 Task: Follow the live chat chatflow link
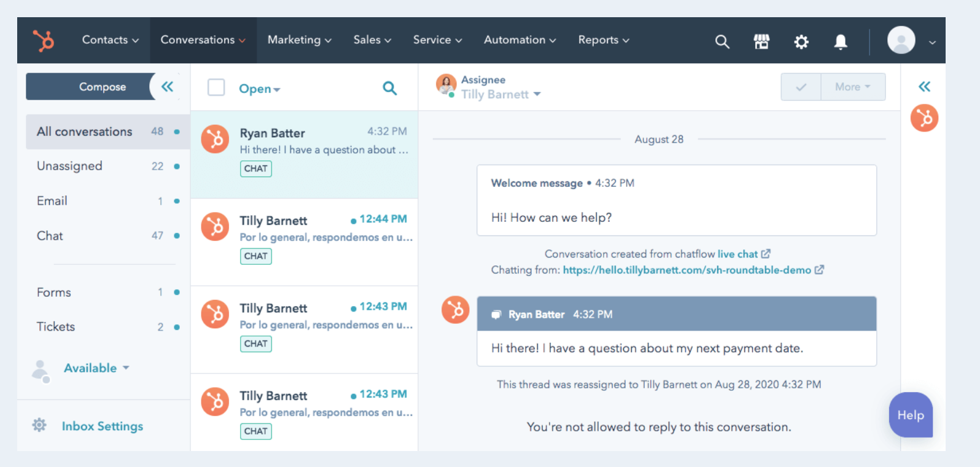point(737,254)
